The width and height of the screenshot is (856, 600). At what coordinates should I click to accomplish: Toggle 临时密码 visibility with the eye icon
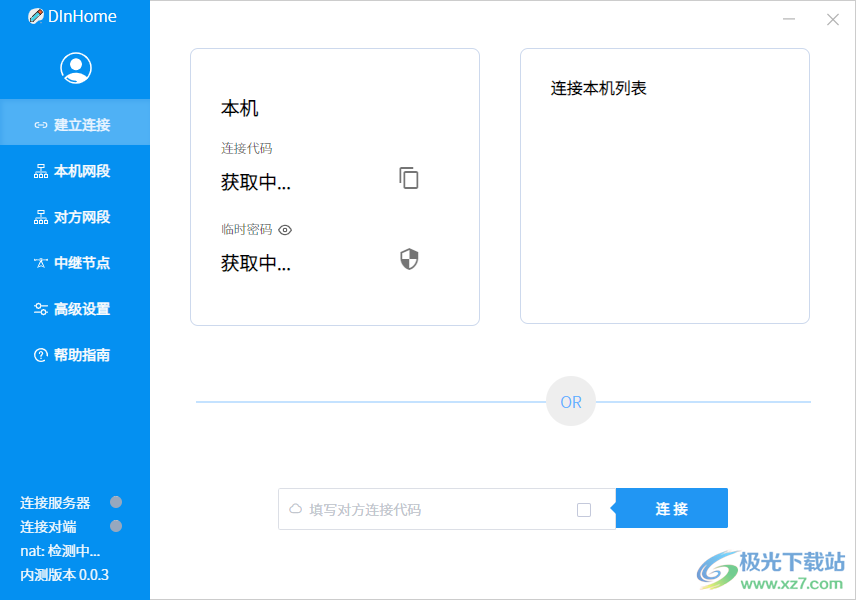(x=284, y=230)
